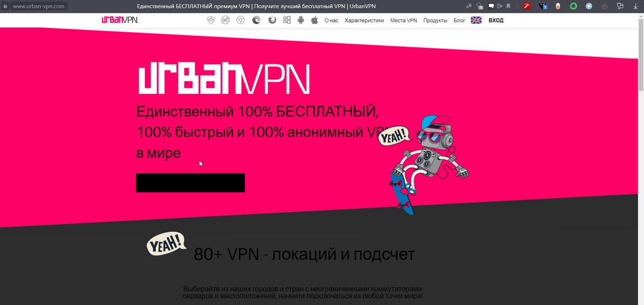Click the Chrome browser icon in navbar

click(241, 20)
